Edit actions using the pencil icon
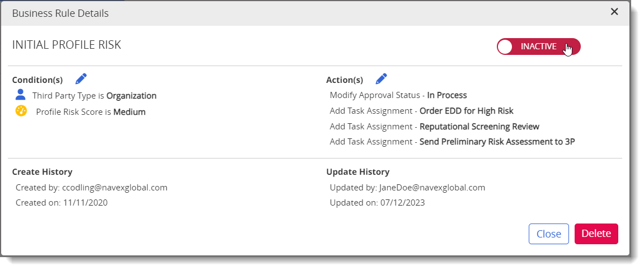Screen dimensions: 644x270 point(382,78)
